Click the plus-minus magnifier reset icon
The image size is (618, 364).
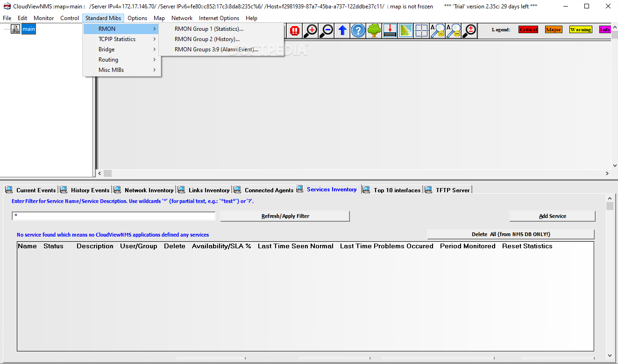469,31
